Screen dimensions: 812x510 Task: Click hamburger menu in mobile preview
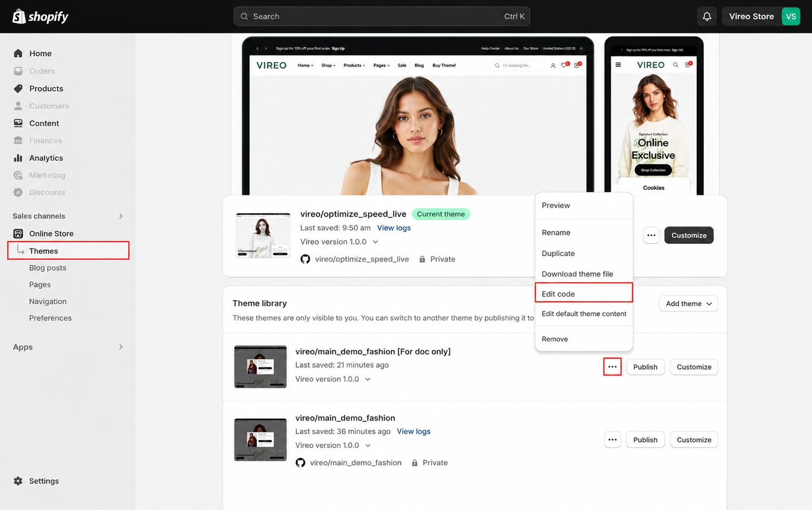click(x=618, y=65)
